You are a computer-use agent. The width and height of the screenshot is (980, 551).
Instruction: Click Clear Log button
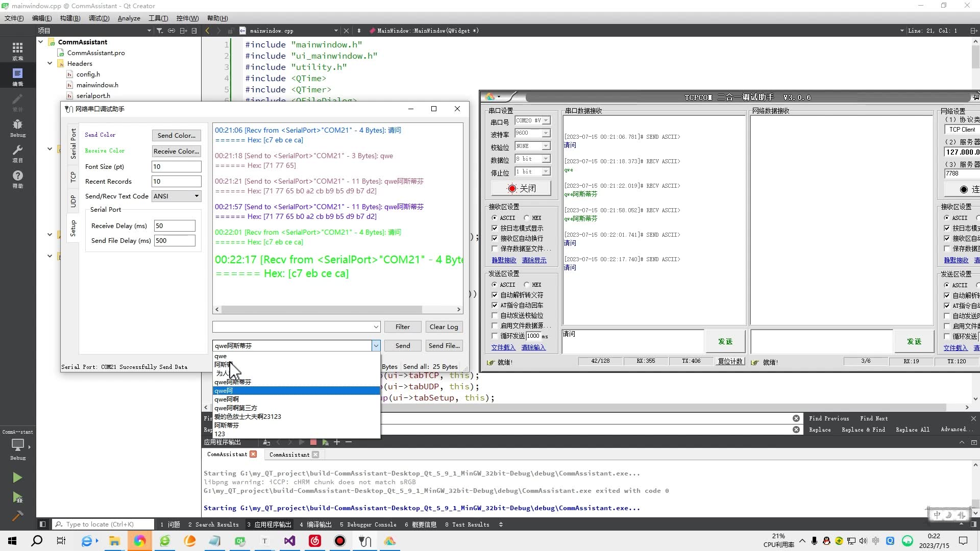pyautogui.click(x=444, y=327)
